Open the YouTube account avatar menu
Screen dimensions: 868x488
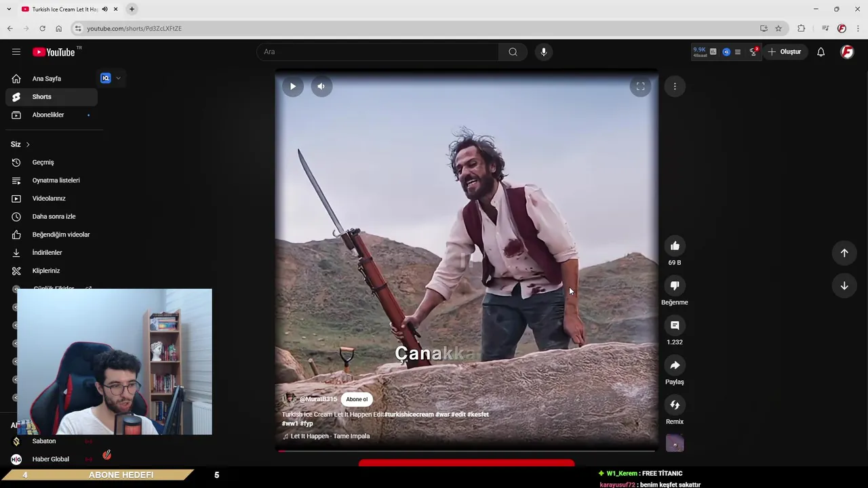tap(847, 52)
